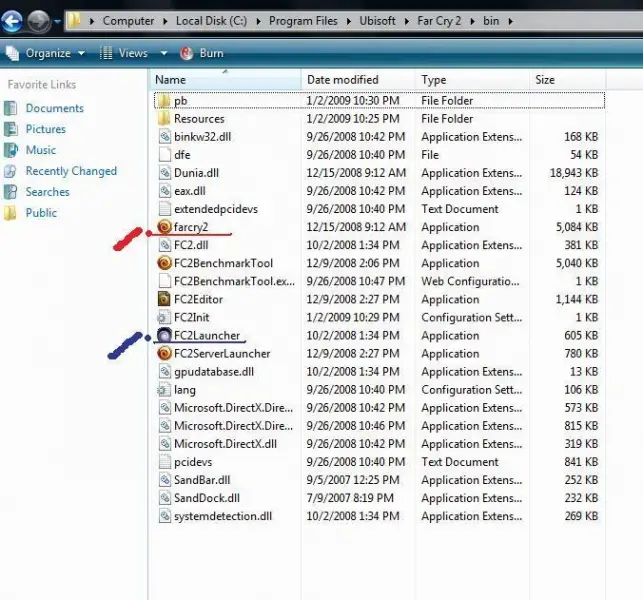This screenshot has height=600, width=643.
Task: Click the Public folder sidebar icon
Action: tap(11, 213)
